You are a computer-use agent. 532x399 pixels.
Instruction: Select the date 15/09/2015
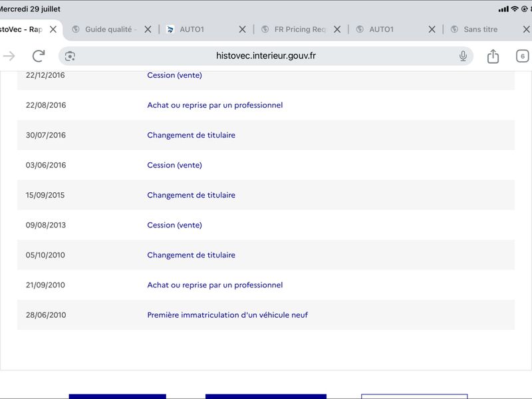45,195
